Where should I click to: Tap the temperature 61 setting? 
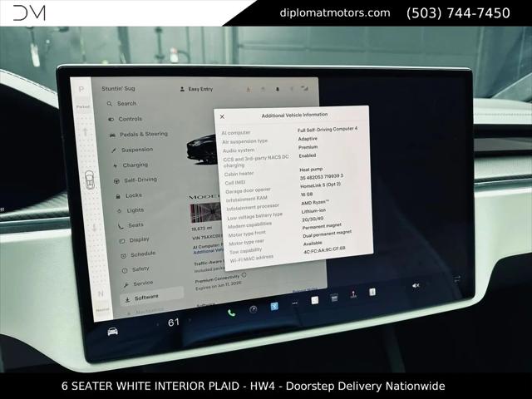point(174,323)
